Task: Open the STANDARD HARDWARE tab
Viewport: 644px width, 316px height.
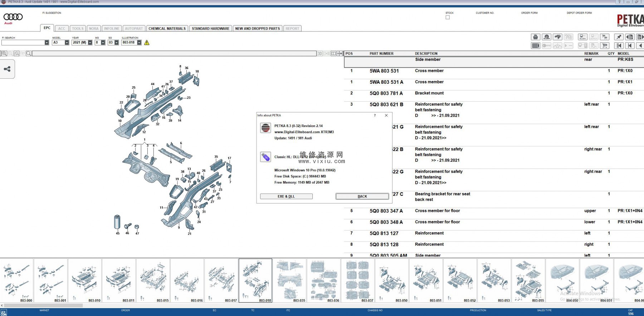Action: [x=210, y=29]
